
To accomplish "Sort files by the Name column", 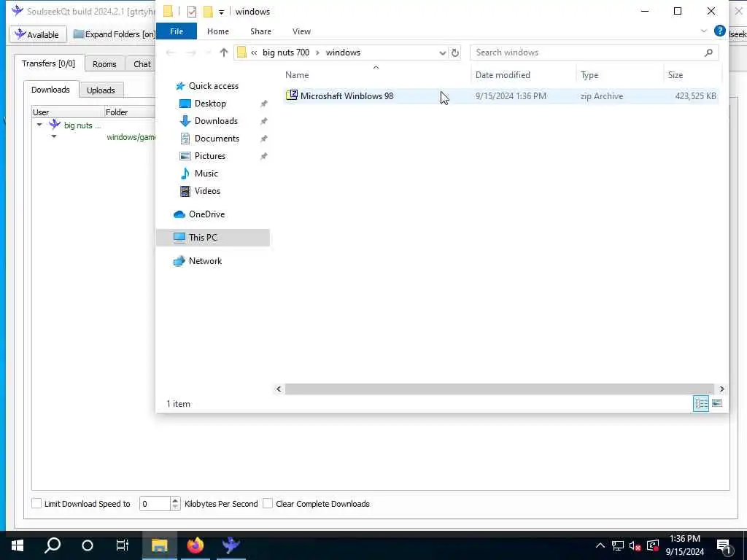I will point(297,75).
